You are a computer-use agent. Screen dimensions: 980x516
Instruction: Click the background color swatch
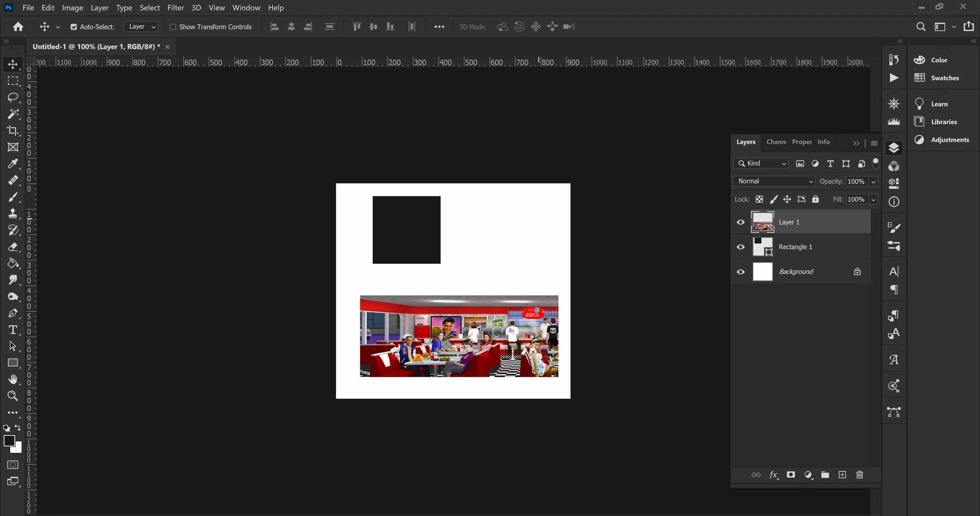18,449
